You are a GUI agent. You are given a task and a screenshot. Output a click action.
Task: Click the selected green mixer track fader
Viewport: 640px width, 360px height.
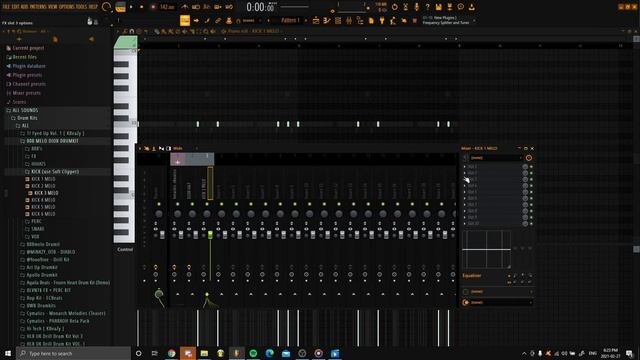(x=210, y=235)
